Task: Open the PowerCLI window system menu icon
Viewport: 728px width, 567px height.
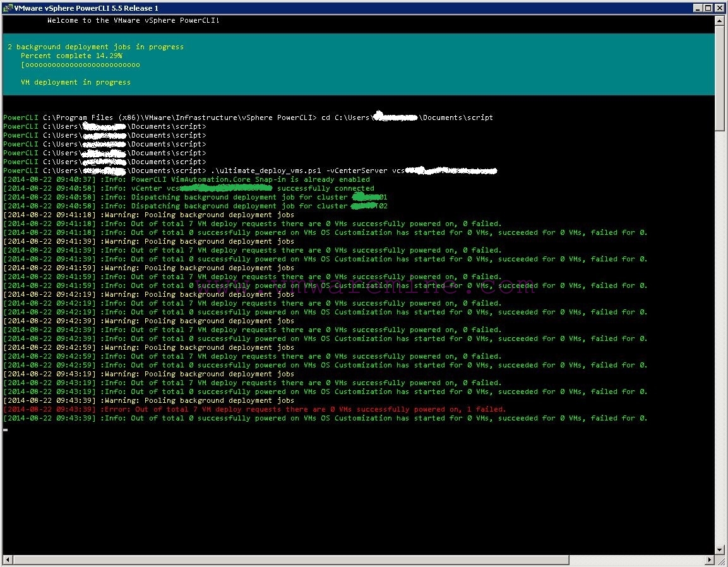Action: pyautogui.click(x=7, y=8)
